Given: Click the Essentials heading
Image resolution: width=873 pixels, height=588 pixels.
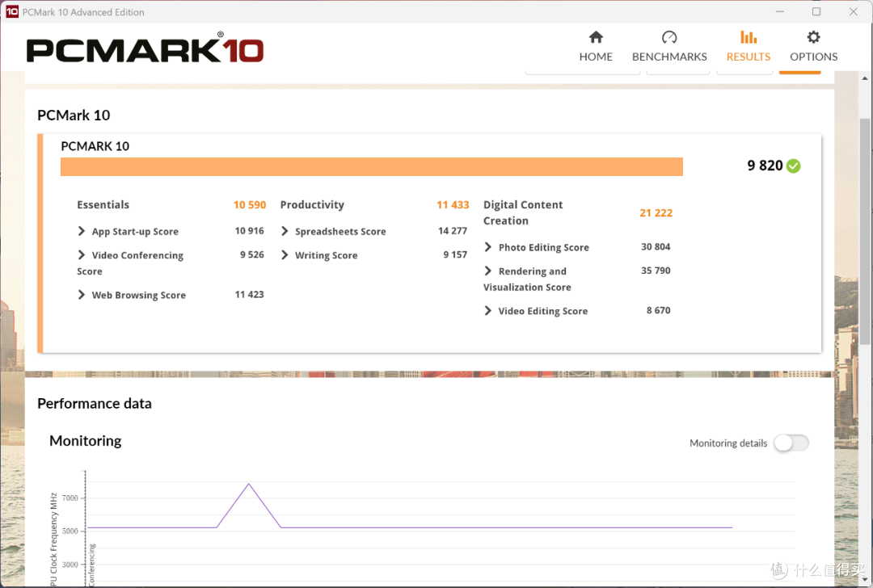Looking at the screenshot, I should (103, 204).
